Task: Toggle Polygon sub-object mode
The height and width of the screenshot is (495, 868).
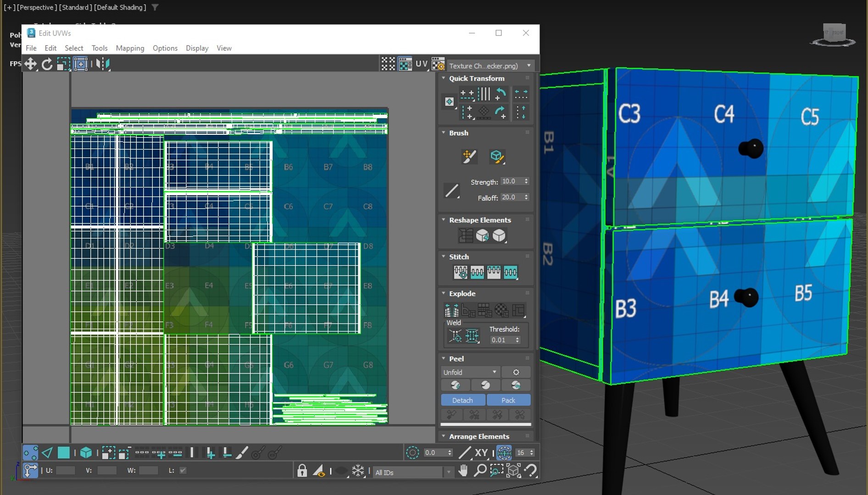Action: point(63,453)
